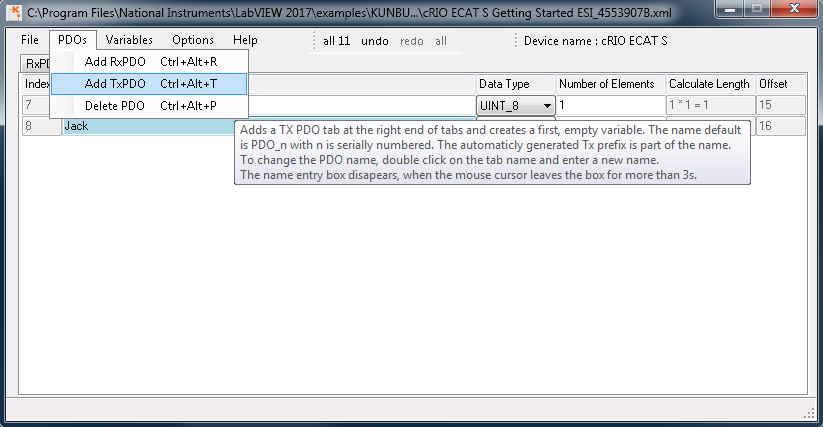This screenshot has width=823, height=427.
Task: Close the open PDOs menu
Action: pos(71,40)
